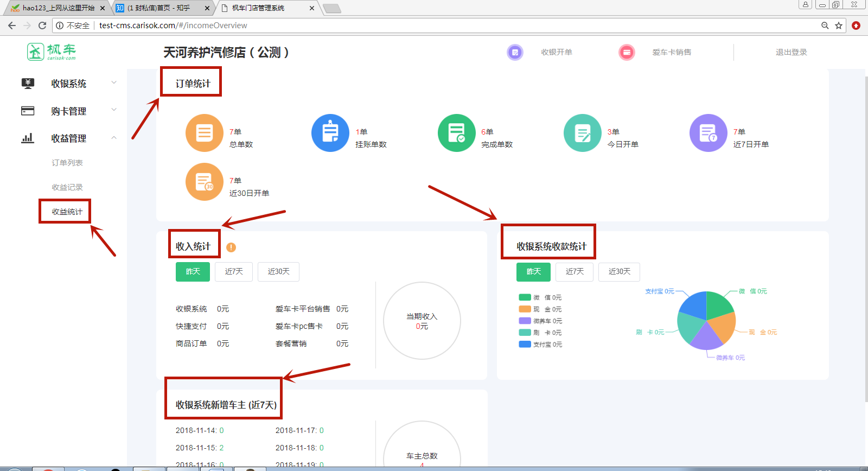Open 收益记录 in the sidebar

click(67, 187)
